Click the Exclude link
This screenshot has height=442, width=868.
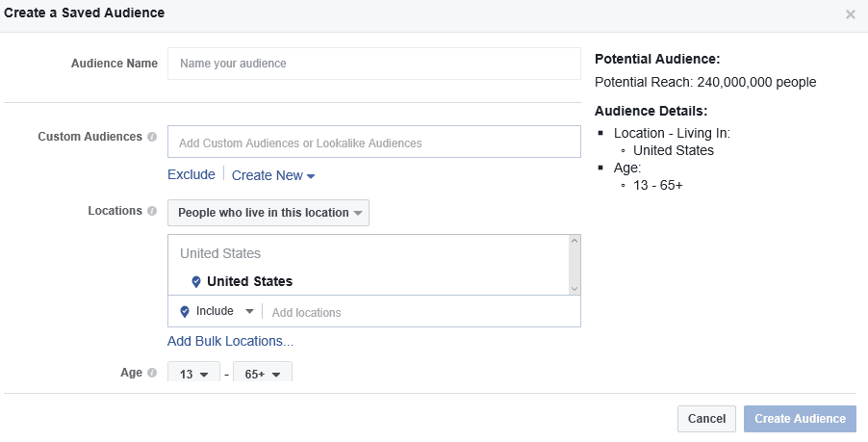tap(191, 175)
